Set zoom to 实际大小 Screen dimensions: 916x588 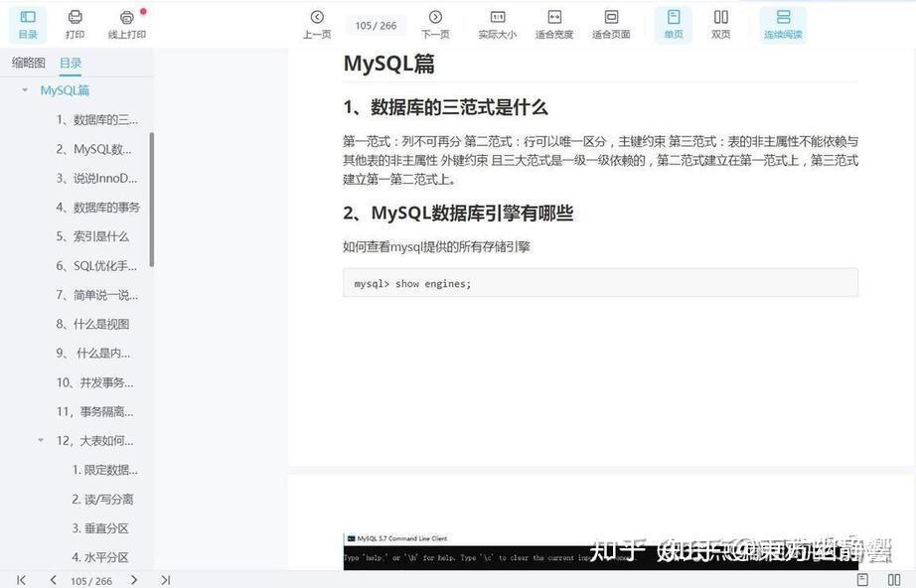[497, 25]
